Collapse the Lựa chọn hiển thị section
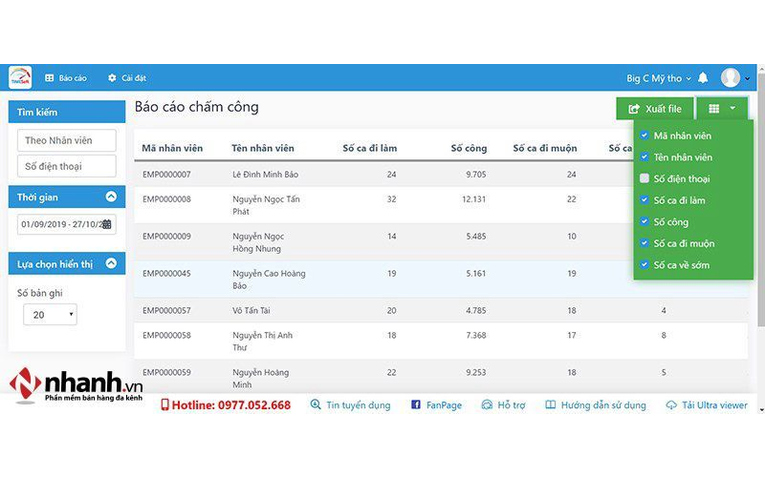This screenshot has height=478, width=765. (x=111, y=263)
